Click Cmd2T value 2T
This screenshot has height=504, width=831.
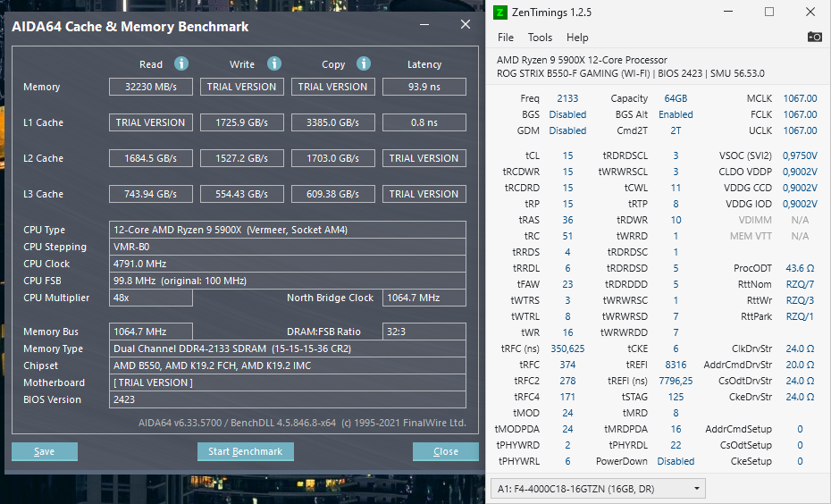click(676, 130)
